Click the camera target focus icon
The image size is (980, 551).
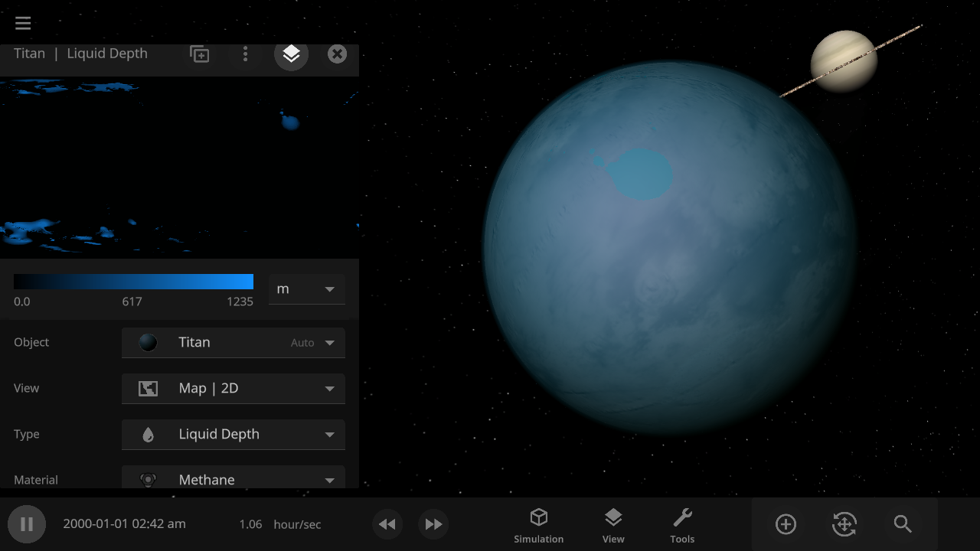(844, 524)
